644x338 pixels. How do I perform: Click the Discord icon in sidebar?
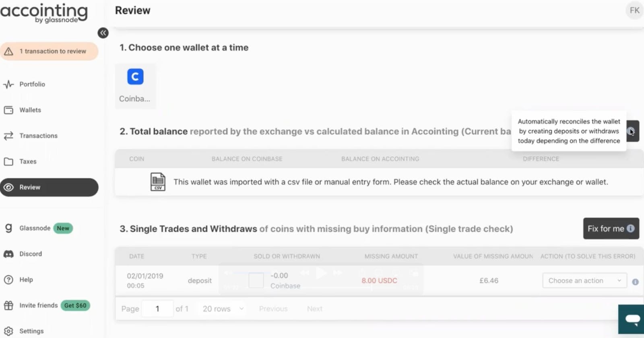coord(8,254)
